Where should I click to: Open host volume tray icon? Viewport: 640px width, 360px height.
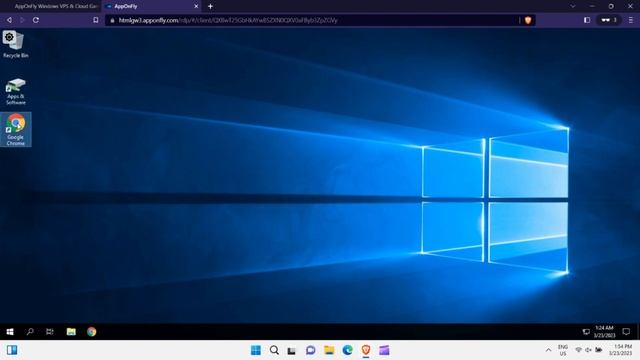pyautogui.click(x=588, y=350)
